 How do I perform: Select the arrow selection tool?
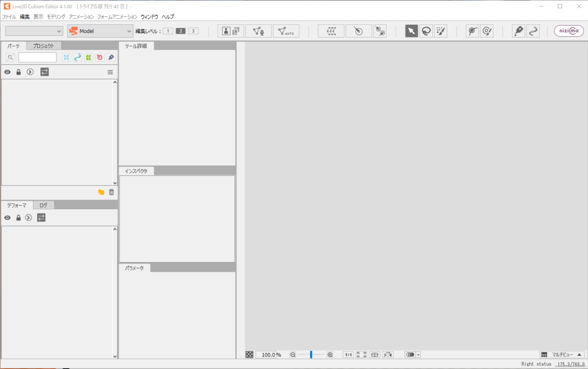pos(411,31)
